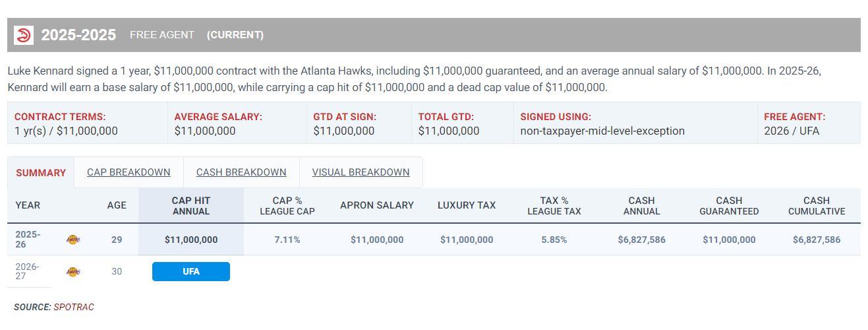Open the Visual Breakdown tab

point(361,172)
